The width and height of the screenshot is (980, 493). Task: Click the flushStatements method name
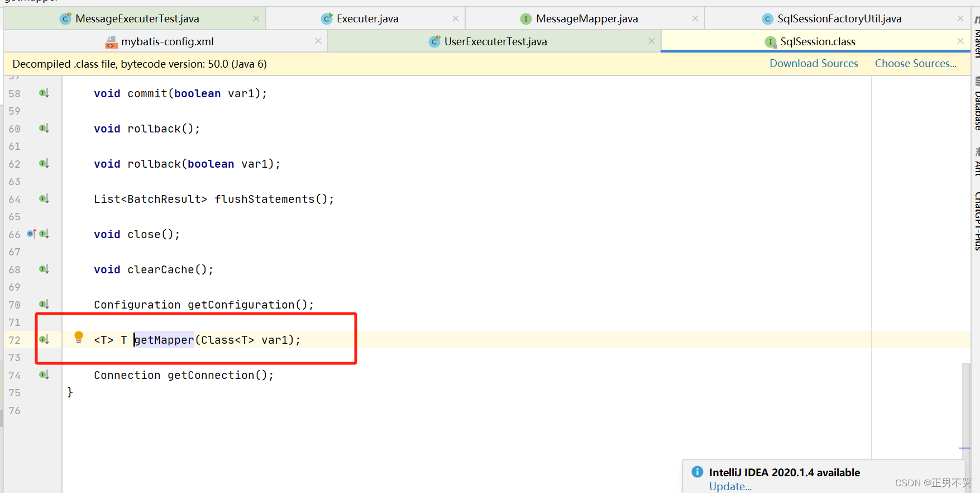coord(265,199)
